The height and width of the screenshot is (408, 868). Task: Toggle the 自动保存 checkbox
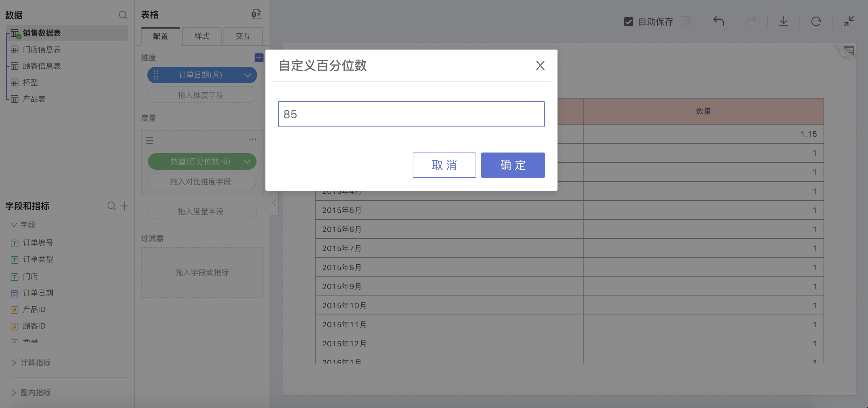(x=628, y=22)
